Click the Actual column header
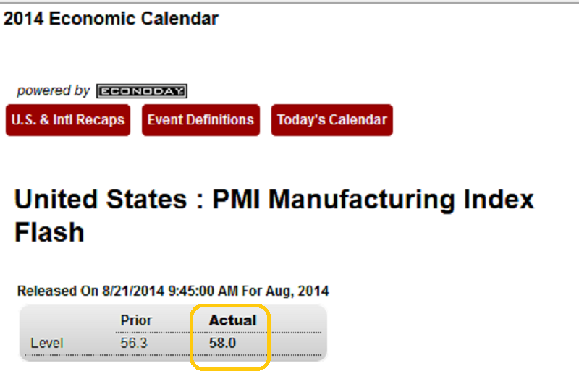The image size is (579, 392). coord(232,320)
